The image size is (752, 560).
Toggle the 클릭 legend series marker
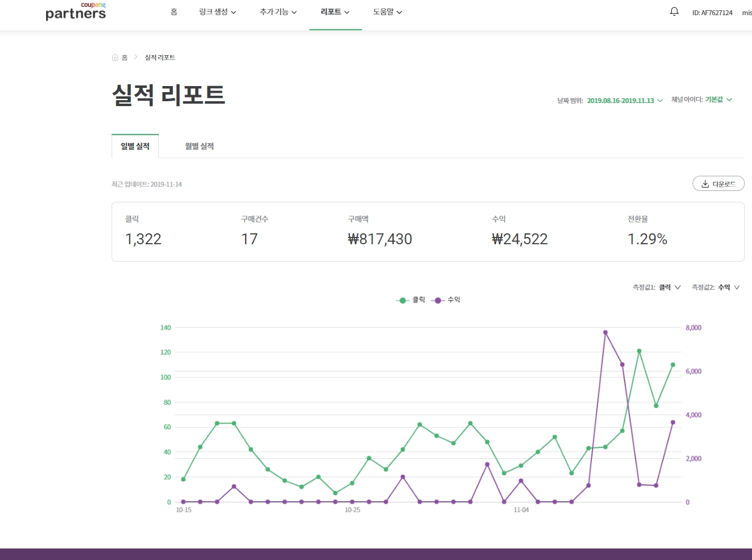click(403, 300)
